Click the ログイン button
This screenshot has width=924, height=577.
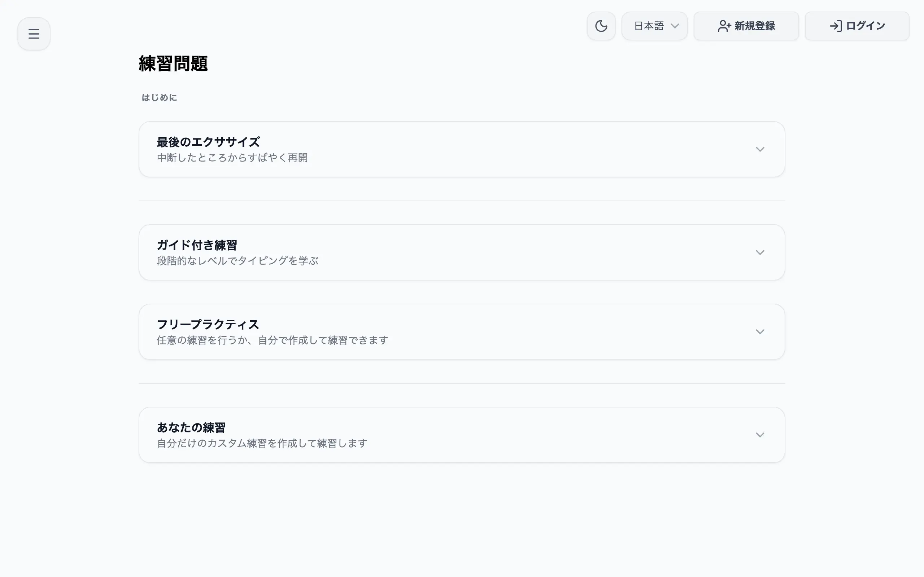[x=857, y=26]
